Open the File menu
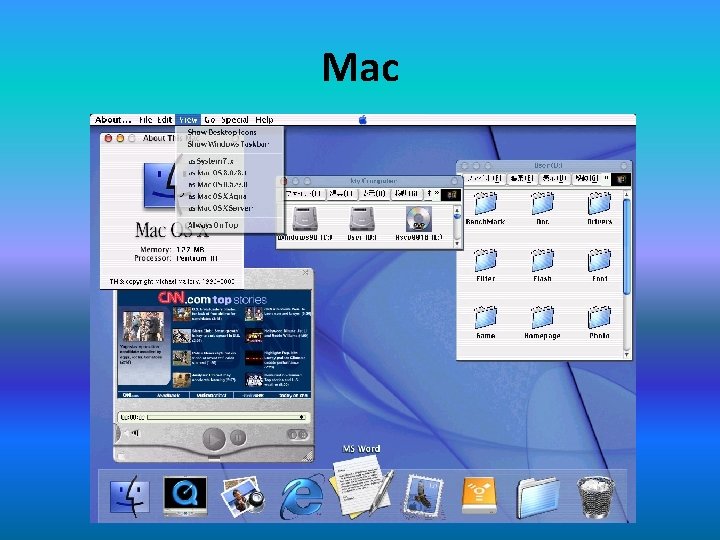 pos(145,120)
